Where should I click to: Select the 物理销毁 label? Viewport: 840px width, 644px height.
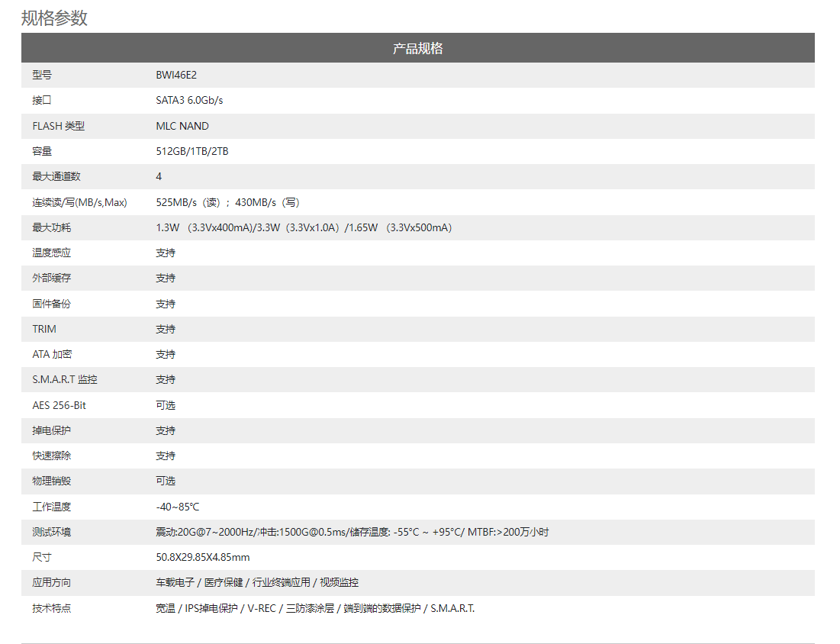[x=51, y=481]
